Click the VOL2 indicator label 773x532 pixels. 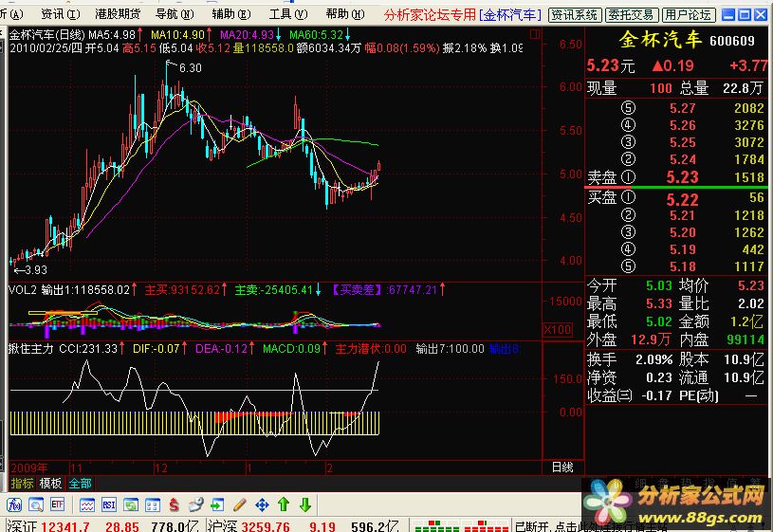(23, 290)
